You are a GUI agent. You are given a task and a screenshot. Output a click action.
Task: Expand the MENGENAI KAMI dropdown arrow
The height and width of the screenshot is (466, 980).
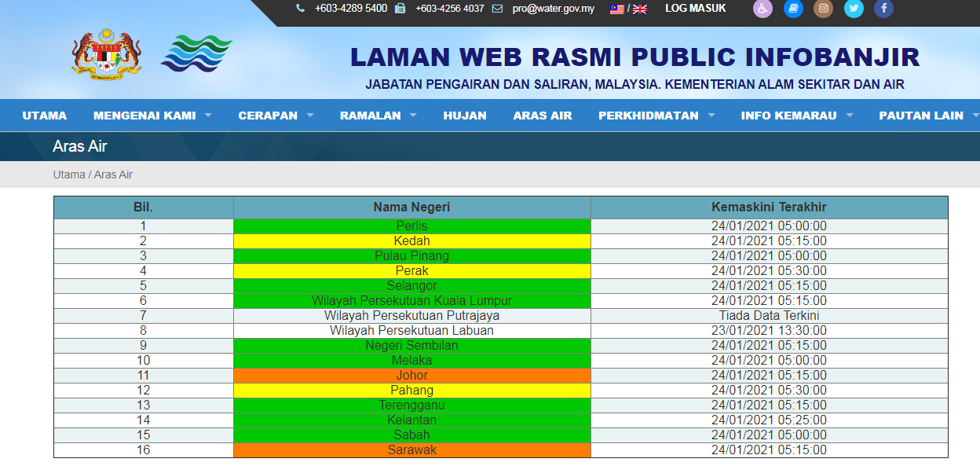(208, 116)
